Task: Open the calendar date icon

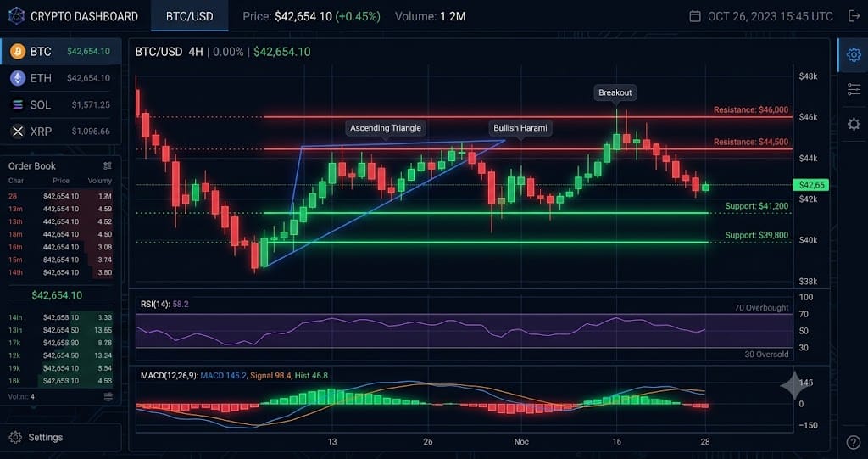Action: tap(695, 16)
